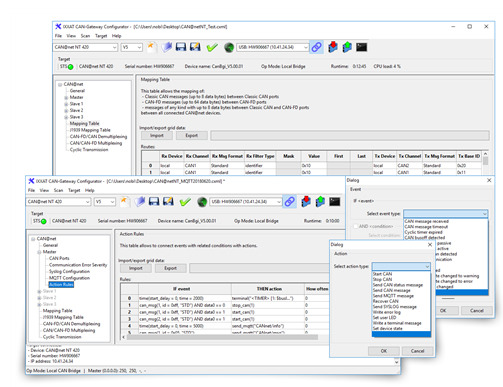Click Save floppy icon in Action Rules window
The width and height of the screenshot is (503, 387).
tap(154, 201)
